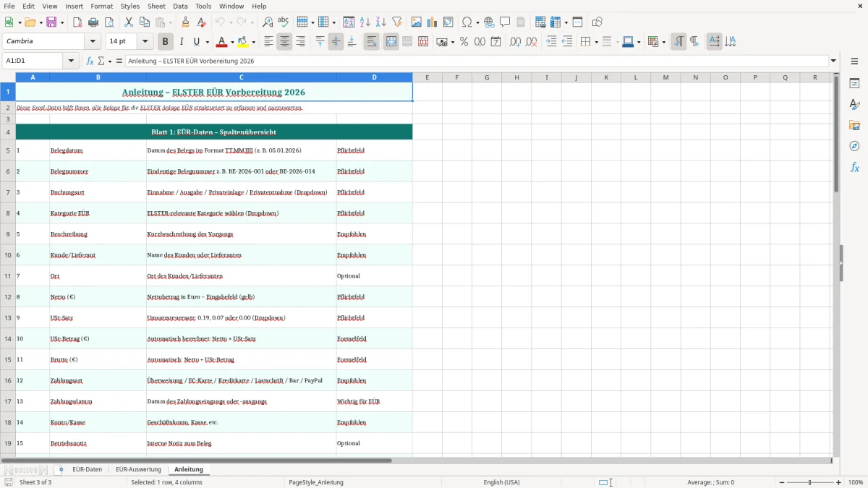Open sidebar Gallery panel
The width and height of the screenshot is (868, 488).
(x=854, y=125)
